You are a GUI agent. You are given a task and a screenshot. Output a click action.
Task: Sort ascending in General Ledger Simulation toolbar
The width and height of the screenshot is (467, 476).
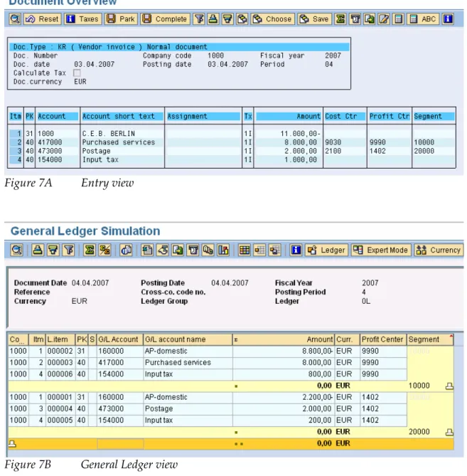[x=38, y=250]
